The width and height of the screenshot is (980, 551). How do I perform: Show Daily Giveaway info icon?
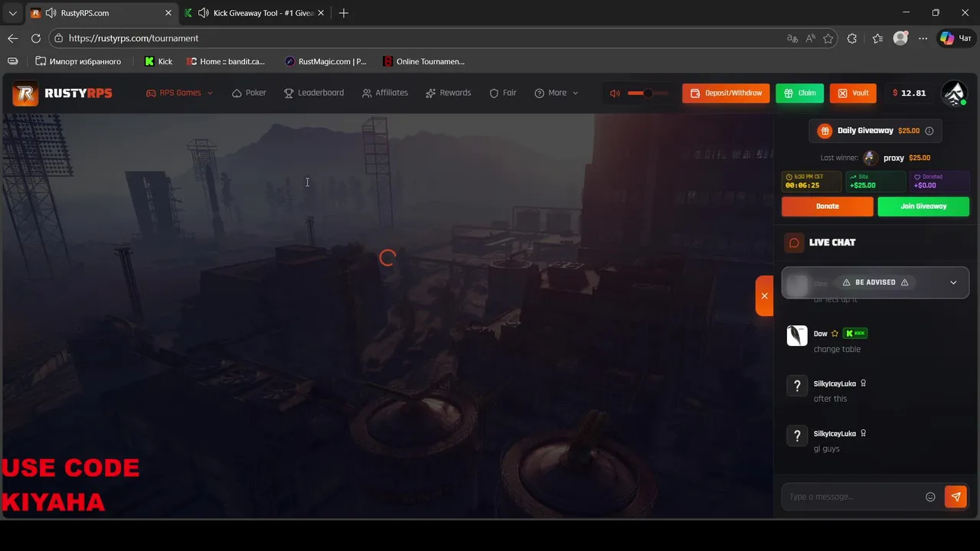point(929,131)
